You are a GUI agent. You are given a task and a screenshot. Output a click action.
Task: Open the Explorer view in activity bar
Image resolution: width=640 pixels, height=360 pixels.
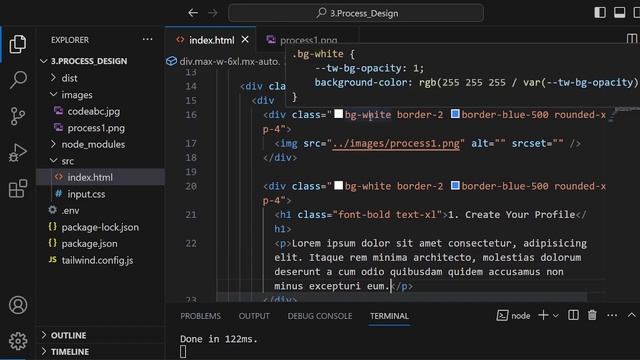tap(18, 44)
